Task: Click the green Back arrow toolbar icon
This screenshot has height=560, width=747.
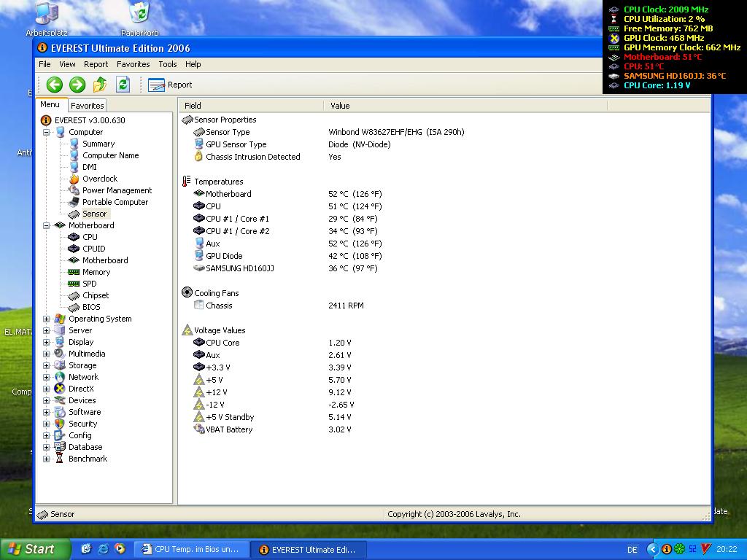Action: pyautogui.click(x=54, y=85)
